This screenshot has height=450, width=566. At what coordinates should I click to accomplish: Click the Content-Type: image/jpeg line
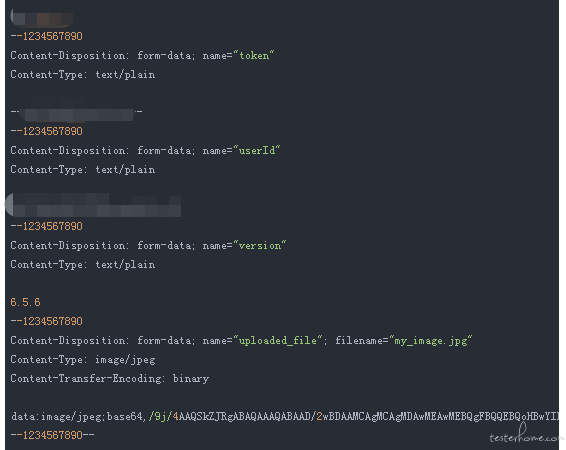pos(83,359)
